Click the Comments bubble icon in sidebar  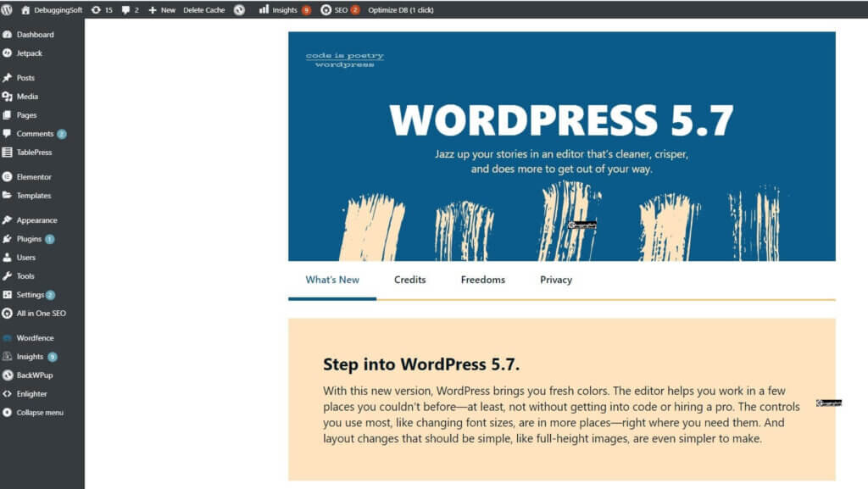(x=7, y=134)
